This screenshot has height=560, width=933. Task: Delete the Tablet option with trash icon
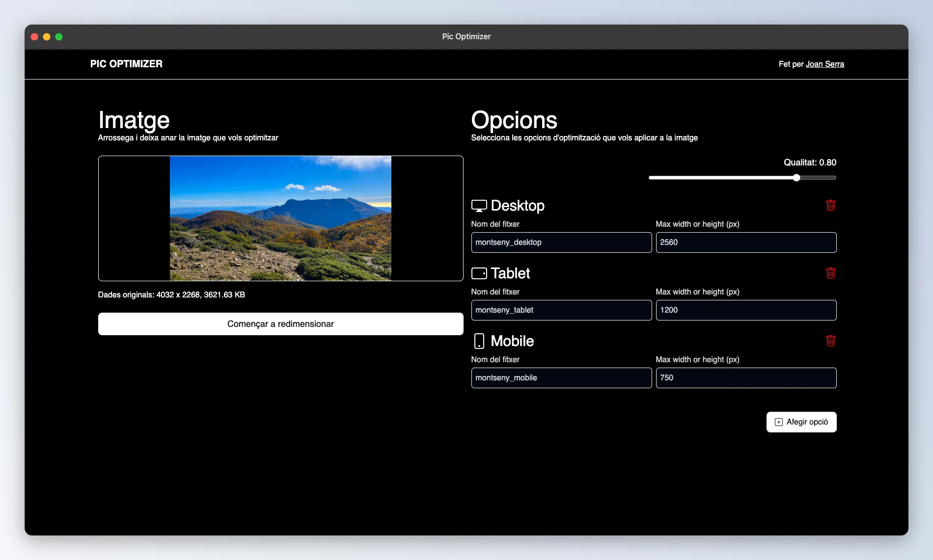[830, 273]
